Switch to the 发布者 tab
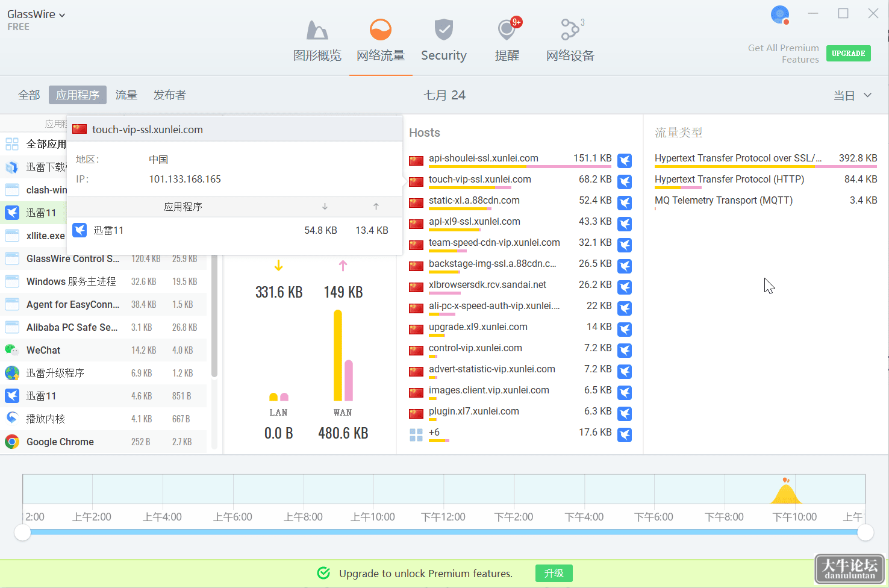Viewport: 889px width, 588px height. pos(170,95)
